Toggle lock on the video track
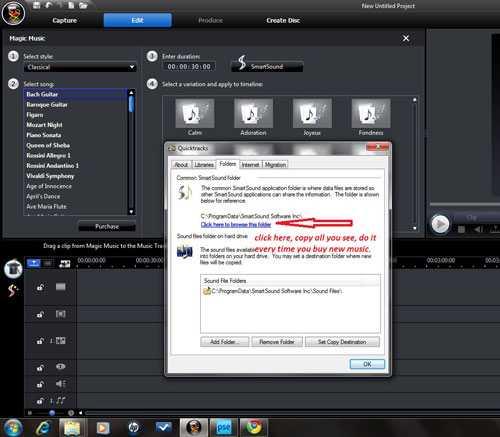 click(x=40, y=287)
